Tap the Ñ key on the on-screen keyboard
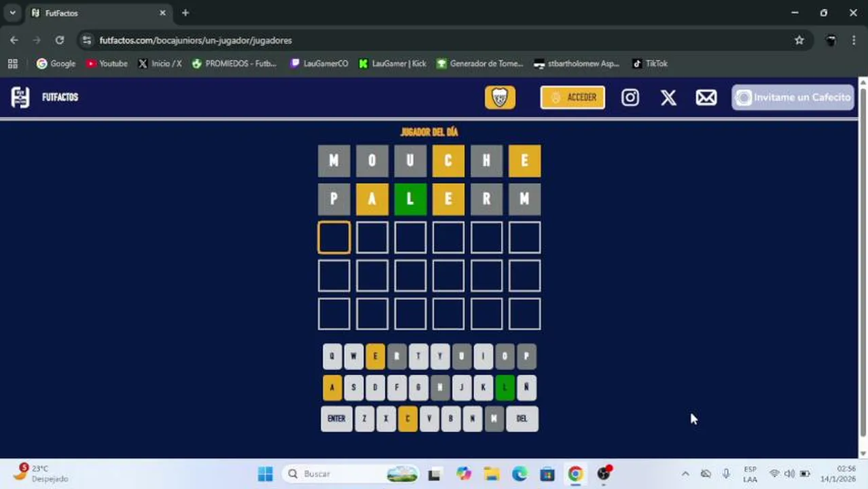This screenshot has height=489, width=868. (526, 388)
